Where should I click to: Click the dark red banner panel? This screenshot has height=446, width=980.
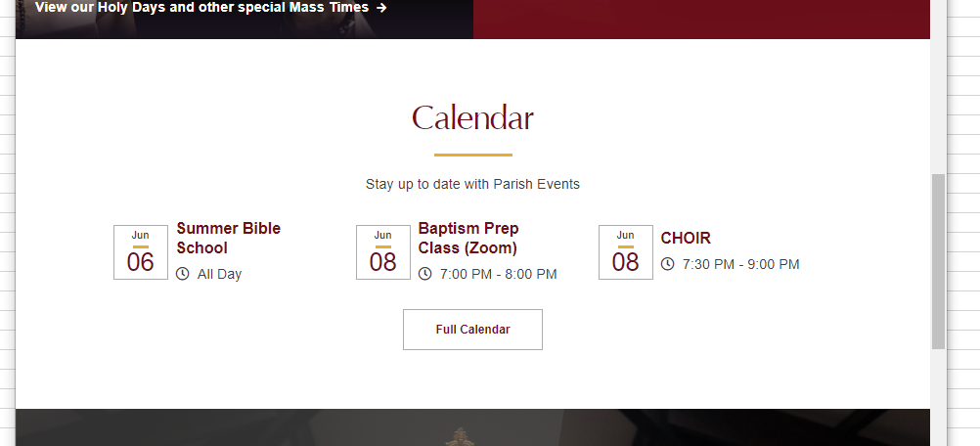coord(700,18)
